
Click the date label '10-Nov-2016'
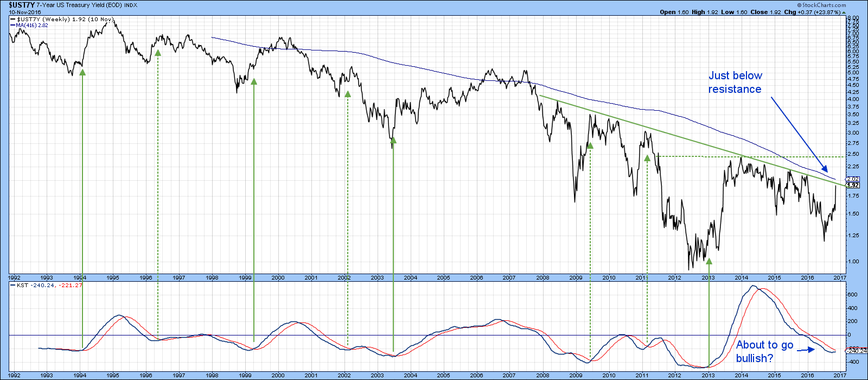[25, 12]
